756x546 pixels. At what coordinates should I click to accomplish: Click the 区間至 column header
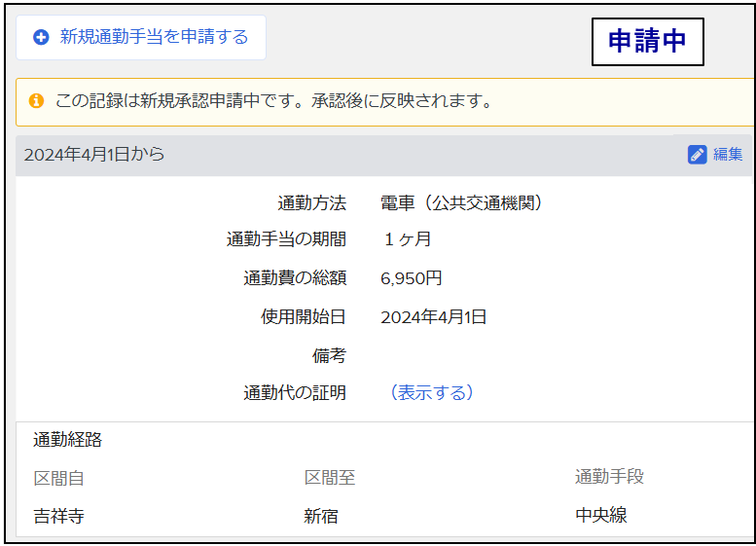tap(329, 478)
